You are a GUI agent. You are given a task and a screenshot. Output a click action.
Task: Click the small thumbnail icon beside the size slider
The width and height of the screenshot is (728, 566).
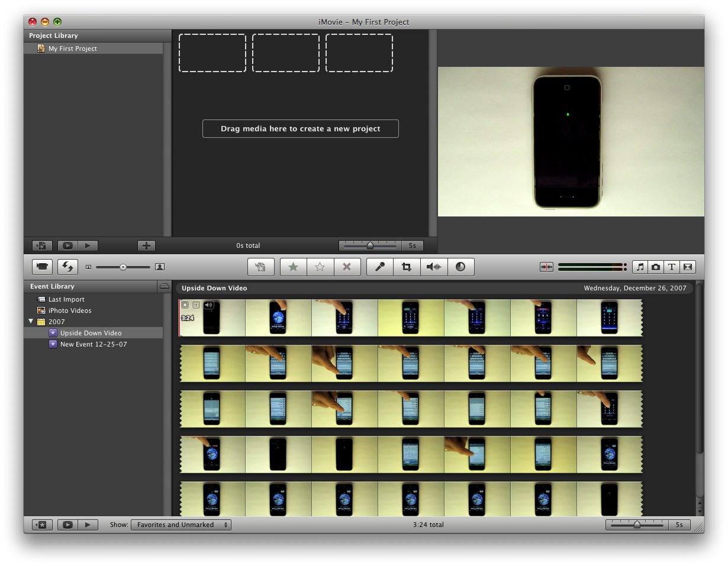pyautogui.click(x=88, y=267)
